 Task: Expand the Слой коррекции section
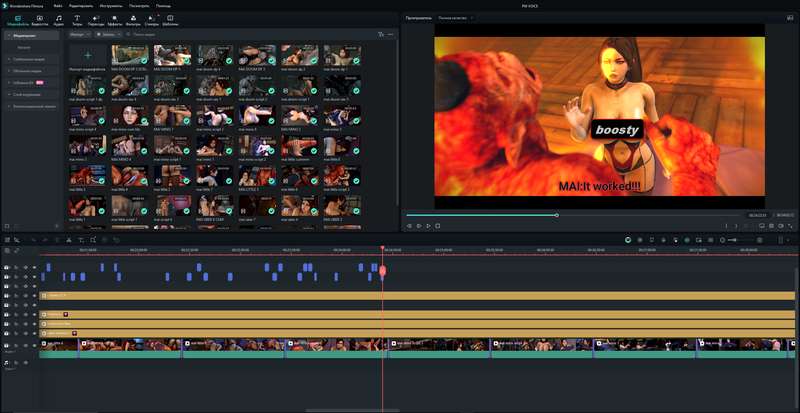tap(32, 94)
